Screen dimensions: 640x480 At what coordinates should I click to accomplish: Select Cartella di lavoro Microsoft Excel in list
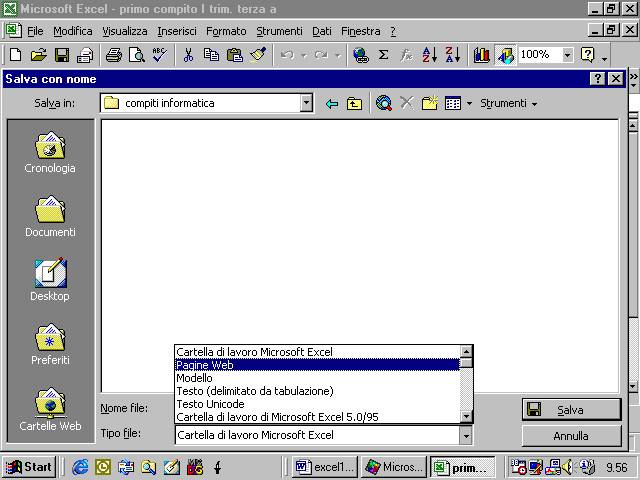[x=317, y=352]
